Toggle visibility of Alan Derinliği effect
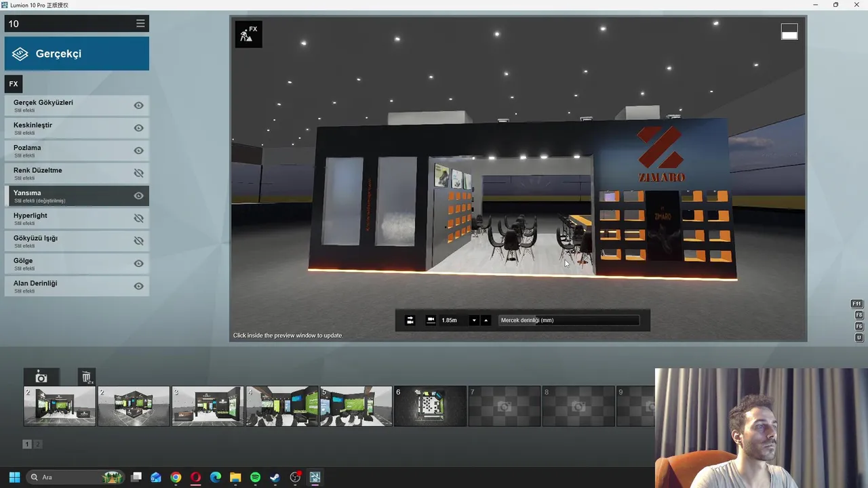Viewport: 868px width, 488px height. pos(138,286)
